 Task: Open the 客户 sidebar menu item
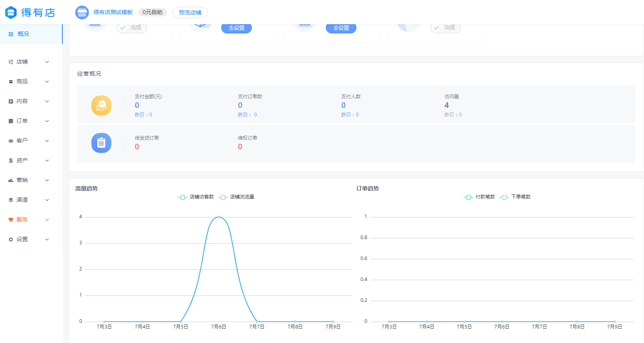point(22,141)
